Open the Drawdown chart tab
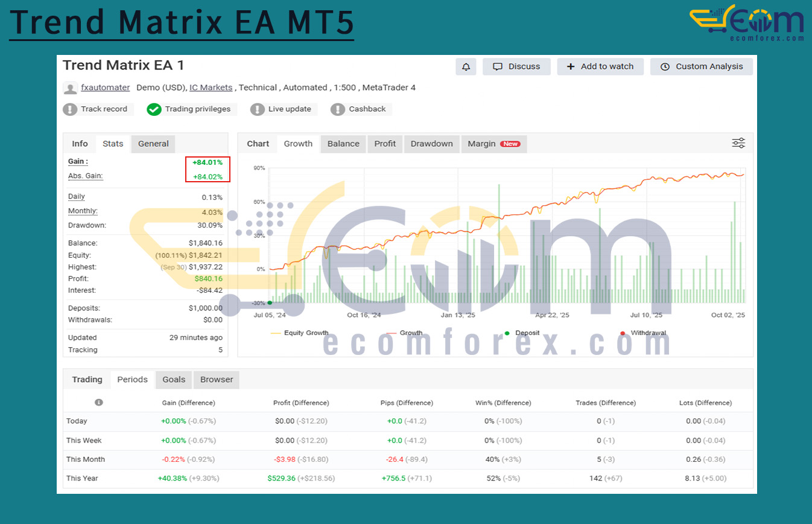812x524 pixels. tap(431, 144)
